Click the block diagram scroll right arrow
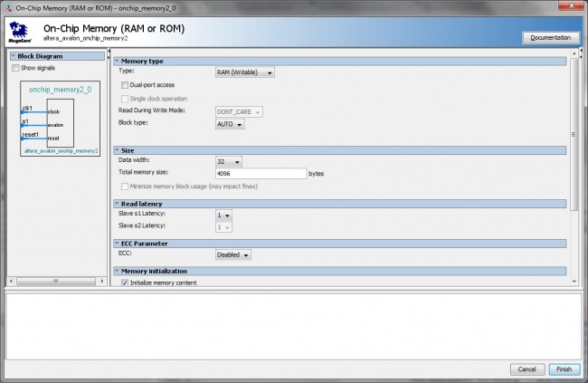The image size is (588, 383). (102, 281)
